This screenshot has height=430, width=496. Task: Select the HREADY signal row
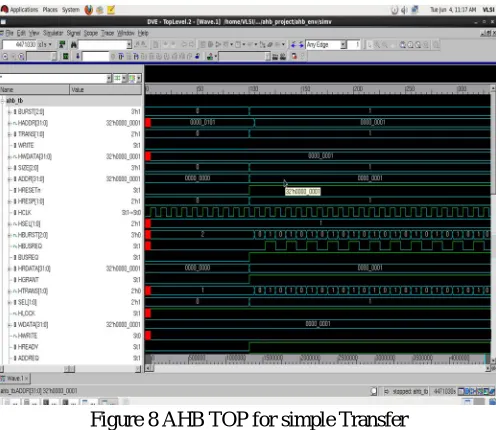pyautogui.click(x=71, y=347)
